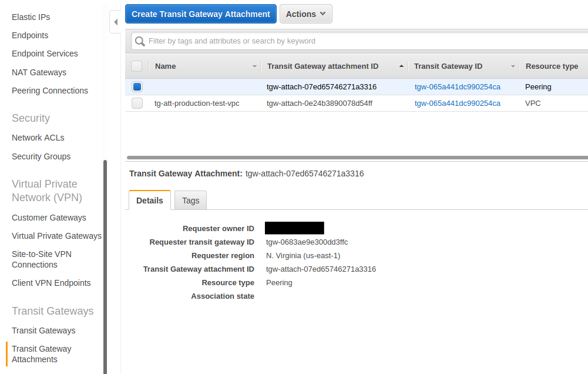Open Peering Connections
Screen dimensions: 588x374
tap(50, 91)
